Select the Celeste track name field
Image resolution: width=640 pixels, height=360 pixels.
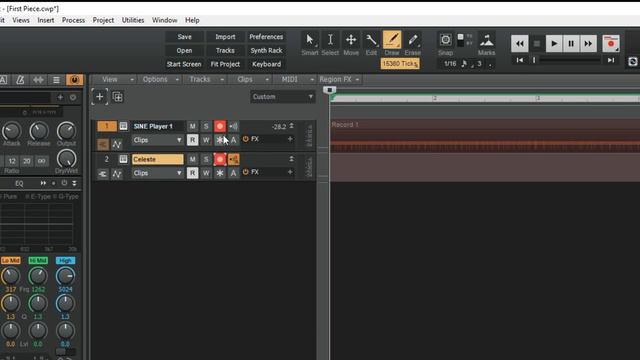point(158,159)
